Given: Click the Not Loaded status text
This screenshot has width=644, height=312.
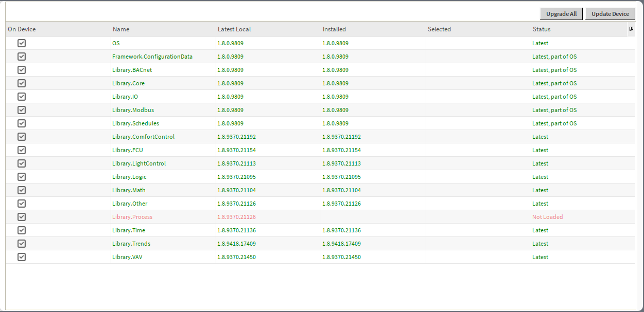Looking at the screenshot, I should coord(546,216).
